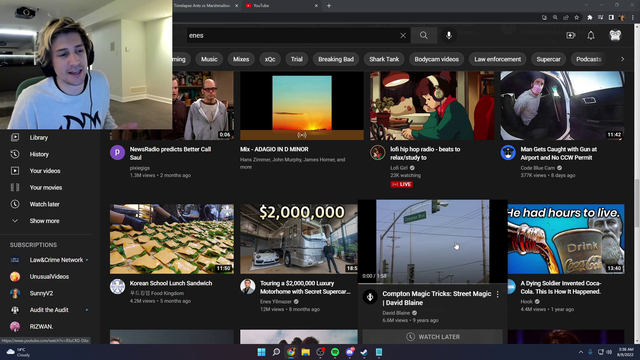
Task: Clear the search box text
Action: [403, 36]
